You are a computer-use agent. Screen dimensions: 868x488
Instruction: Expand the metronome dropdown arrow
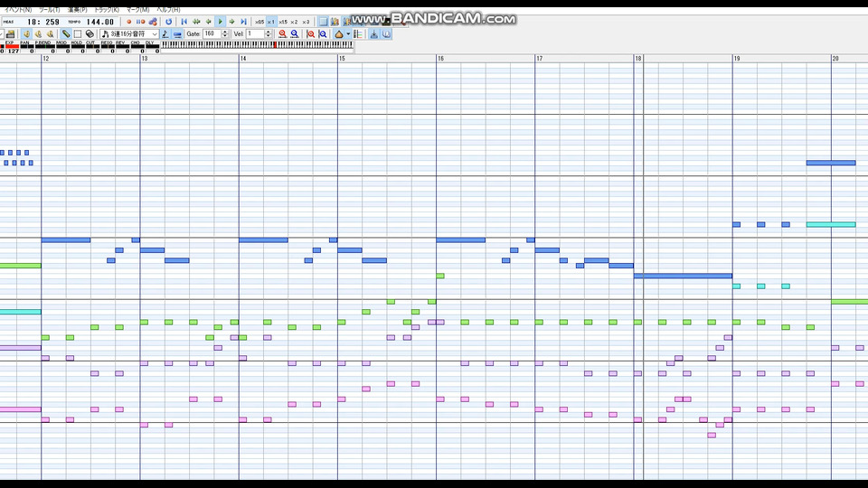(348, 33)
